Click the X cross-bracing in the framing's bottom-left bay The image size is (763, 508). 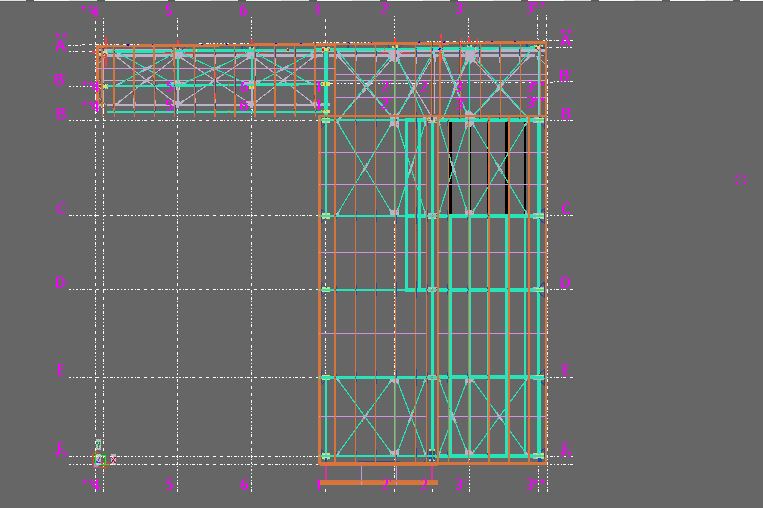(x=361, y=416)
